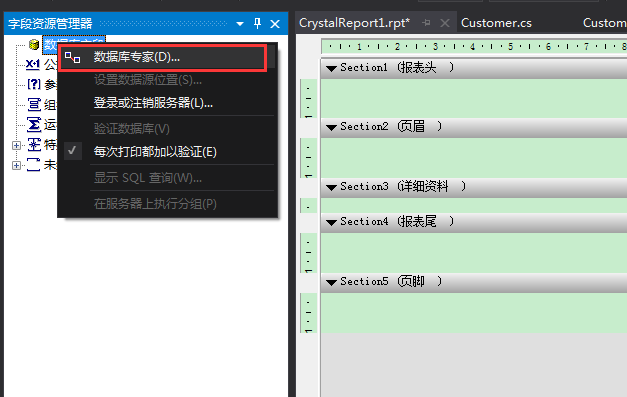Pin the CrystalReport1.rpt tab

[426, 23]
